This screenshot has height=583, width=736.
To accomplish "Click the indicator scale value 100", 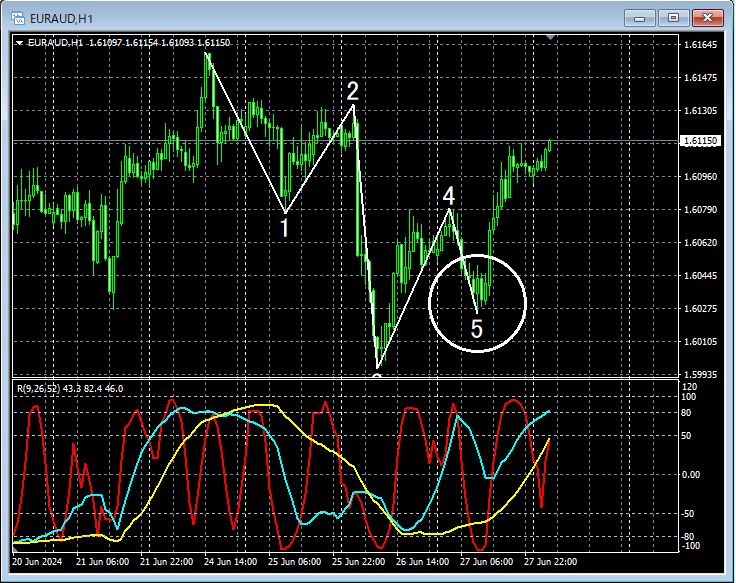I will tap(690, 397).
